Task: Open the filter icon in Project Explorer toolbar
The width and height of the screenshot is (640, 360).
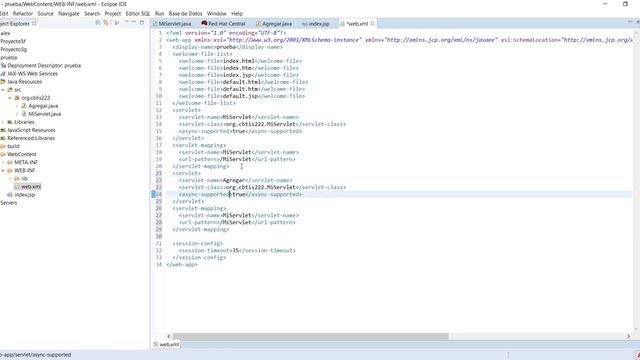Action: (x=116, y=23)
